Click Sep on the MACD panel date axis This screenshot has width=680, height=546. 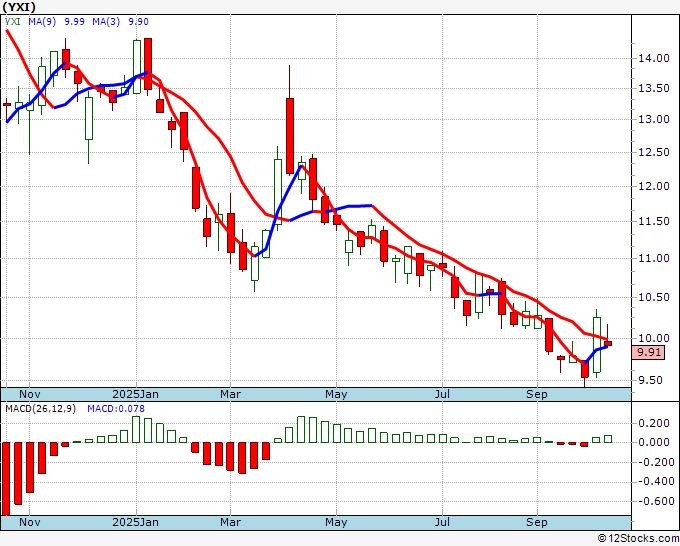click(x=537, y=522)
